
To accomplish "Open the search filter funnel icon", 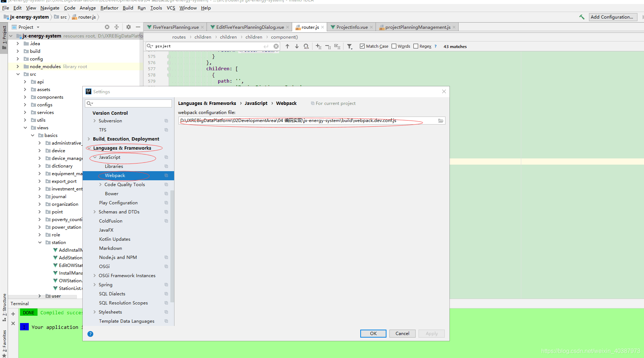I will point(350,46).
